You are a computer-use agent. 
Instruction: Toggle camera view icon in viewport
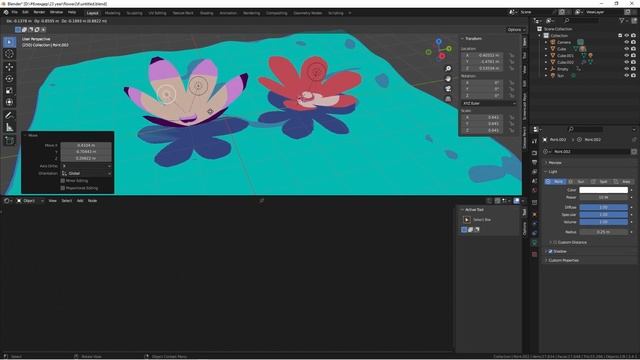pos(448,89)
